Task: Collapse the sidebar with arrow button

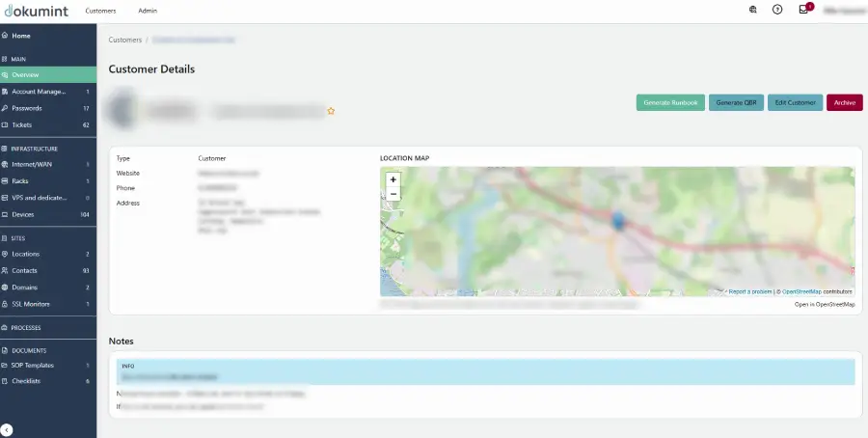Action: coord(7,429)
